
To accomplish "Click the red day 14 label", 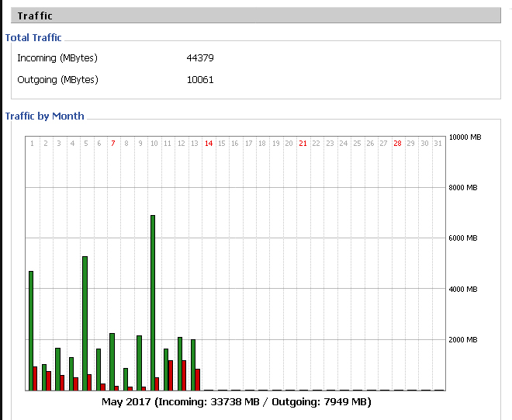I will [x=209, y=144].
